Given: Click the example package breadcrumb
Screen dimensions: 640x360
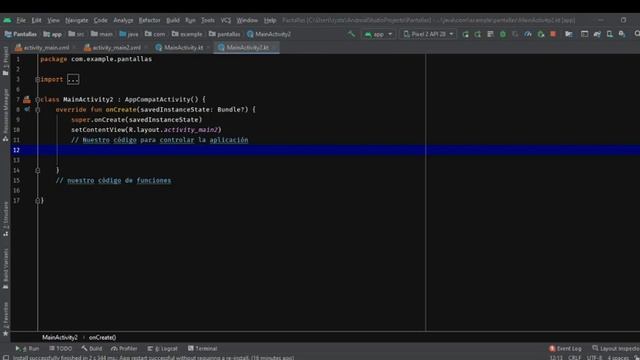Looking at the screenshot, I should pyautogui.click(x=187, y=34).
